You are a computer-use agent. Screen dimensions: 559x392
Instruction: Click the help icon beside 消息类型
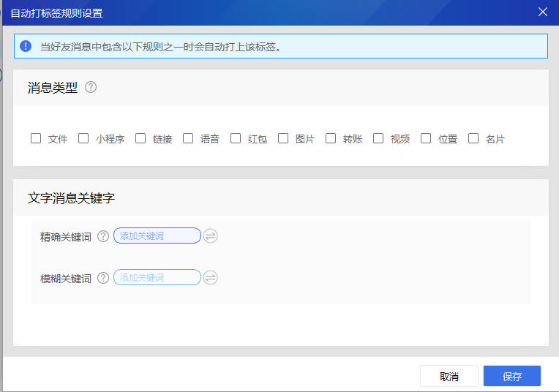tap(91, 87)
